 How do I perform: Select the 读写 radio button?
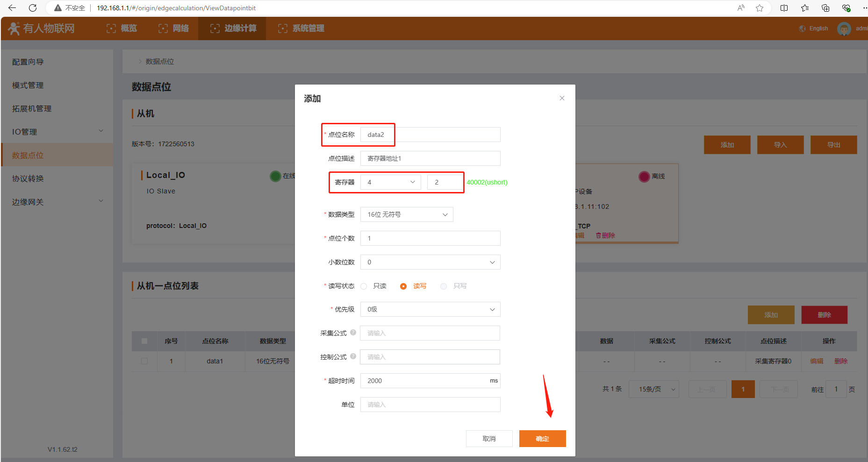click(403, 286)
